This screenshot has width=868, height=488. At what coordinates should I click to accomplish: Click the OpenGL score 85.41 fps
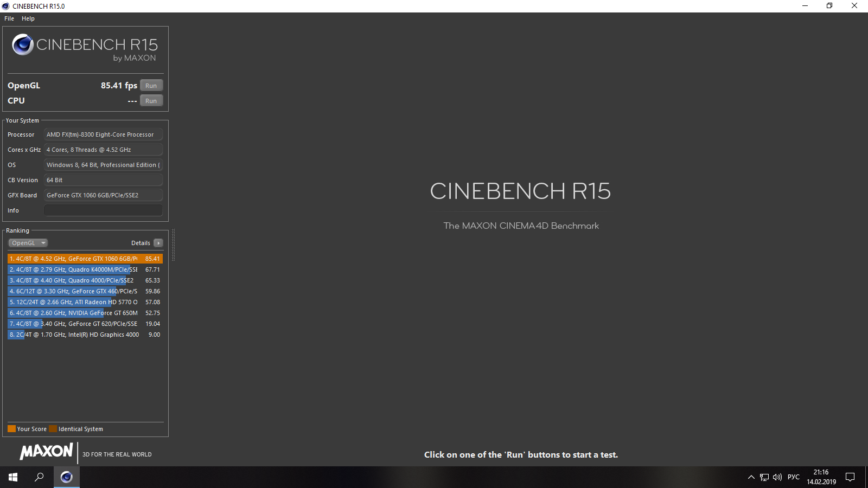pos(119,86)
